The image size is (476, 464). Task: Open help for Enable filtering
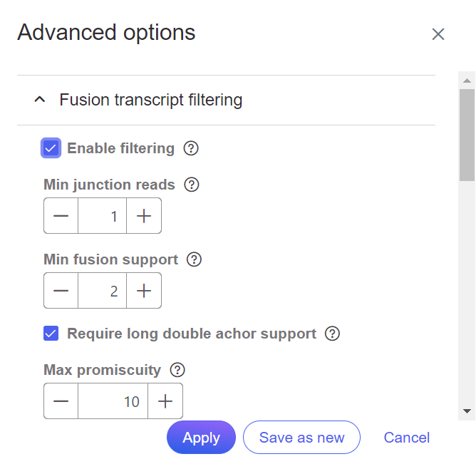coord(191,148)
